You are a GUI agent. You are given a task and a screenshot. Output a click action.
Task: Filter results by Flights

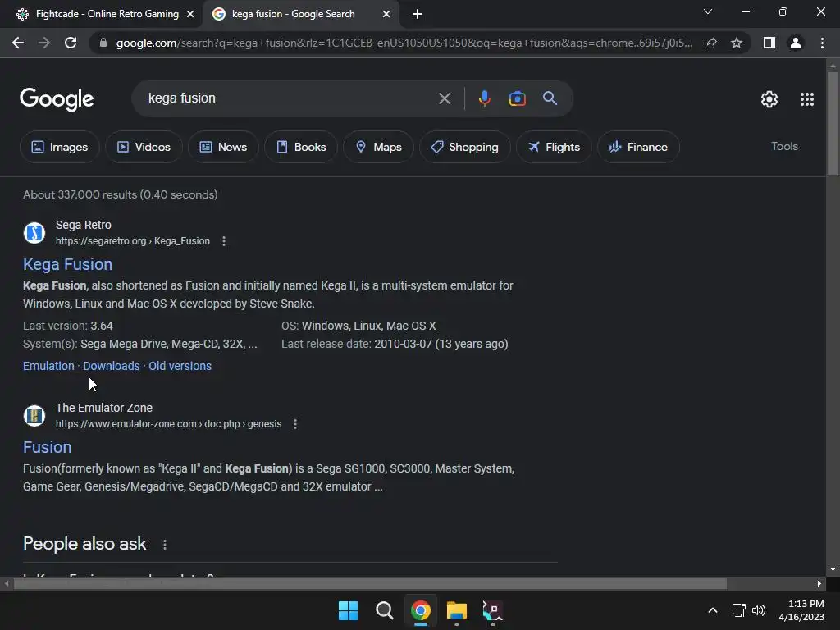click(x=554, y=147)
